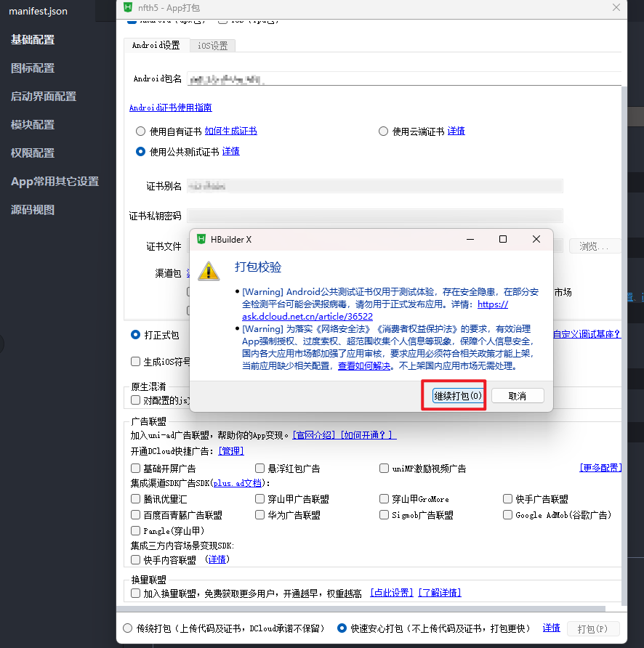
Task: Maximize the HBuilder X dialog
Action: pos(503,239)
